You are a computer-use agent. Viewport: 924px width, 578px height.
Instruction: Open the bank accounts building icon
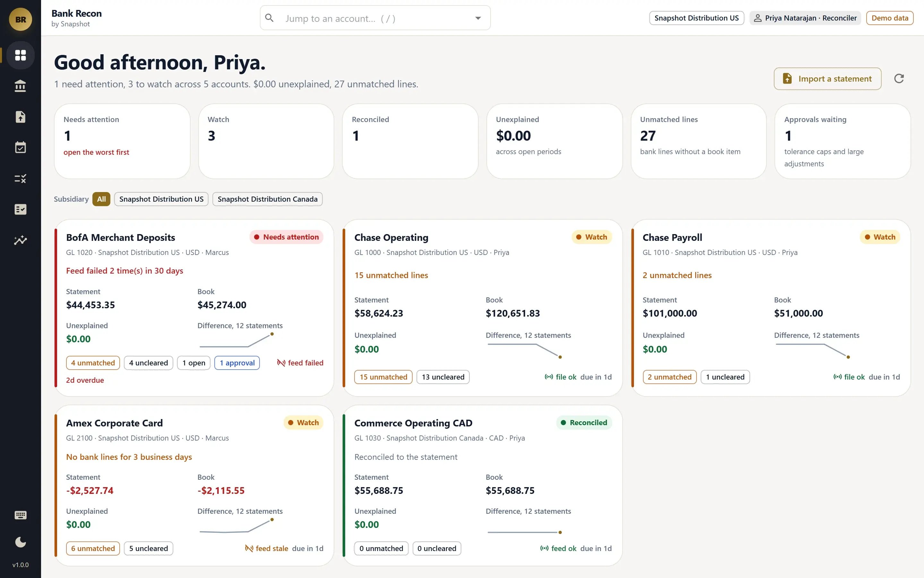point(20,86)
